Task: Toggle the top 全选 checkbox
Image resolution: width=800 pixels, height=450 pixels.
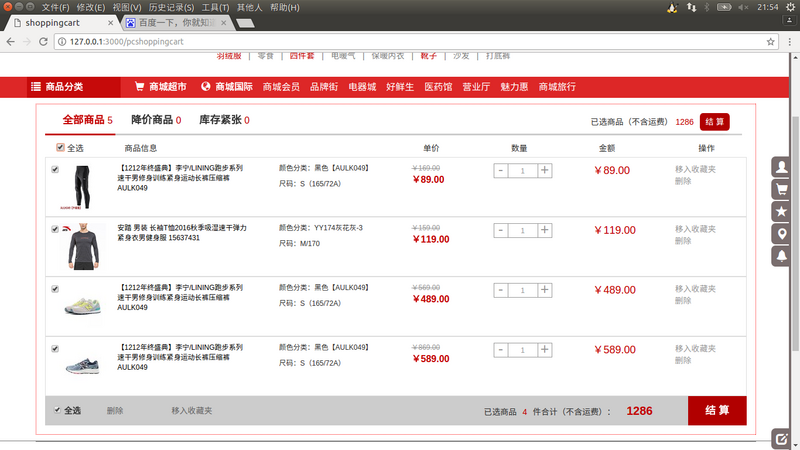Action: click(60, 147)
